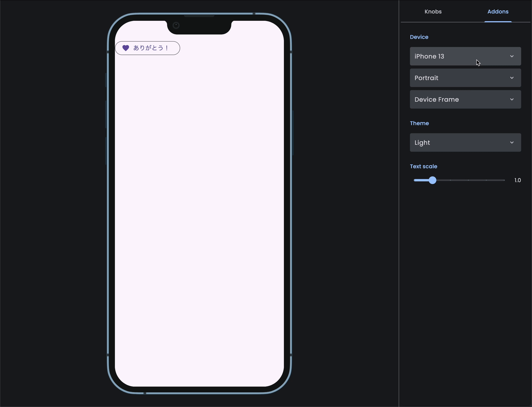Open the Device Frame dropdown
The width and height of the screenshot is (532, 407).
coord(465,99)
